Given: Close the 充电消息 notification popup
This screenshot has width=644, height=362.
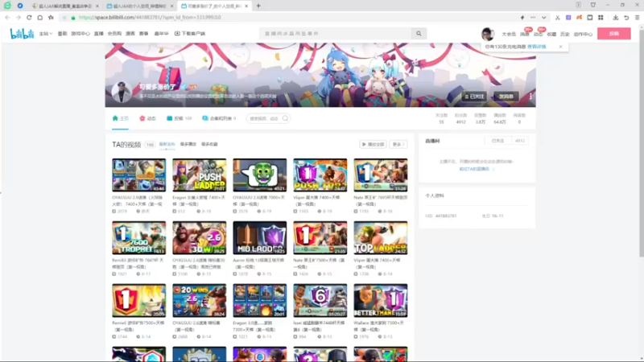Looking at the screenshot, I should [560, 47].
